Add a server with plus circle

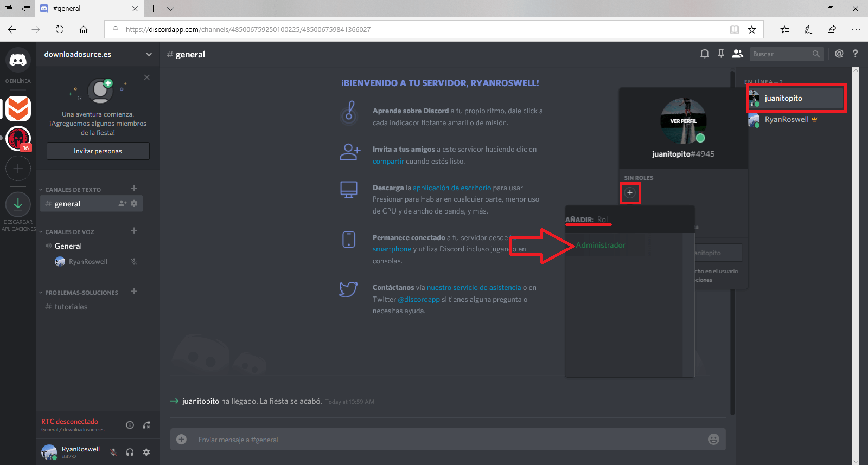[x=18, y=169]
